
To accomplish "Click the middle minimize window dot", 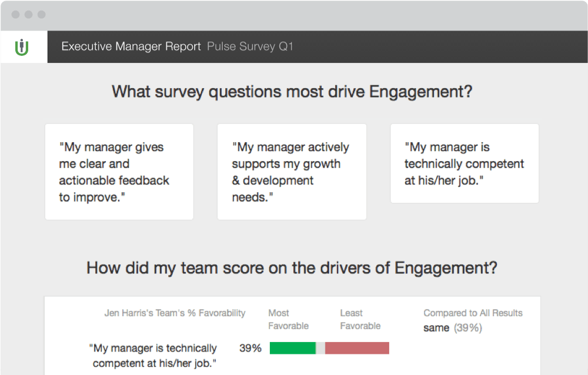I will point(28,14).
